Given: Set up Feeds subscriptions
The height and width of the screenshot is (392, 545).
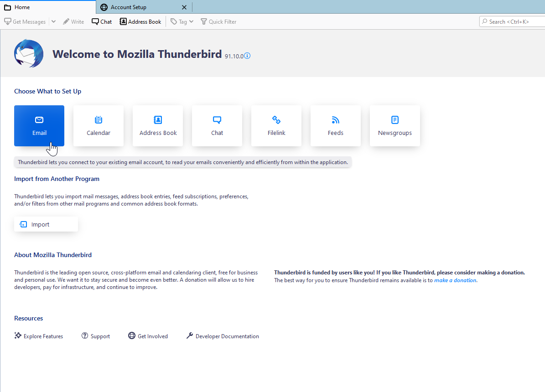Looking at the screenshot, I should pyautogui.click(x=336, y=126).
